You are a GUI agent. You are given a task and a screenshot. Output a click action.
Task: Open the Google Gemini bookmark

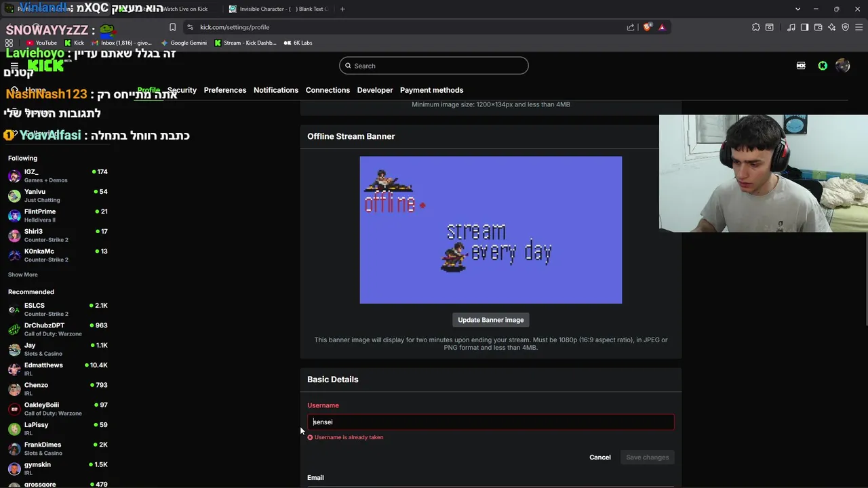(x=184, y=43)
